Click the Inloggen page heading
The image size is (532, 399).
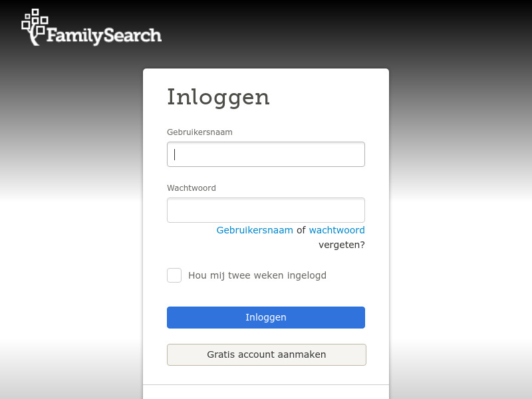(218, 97)
